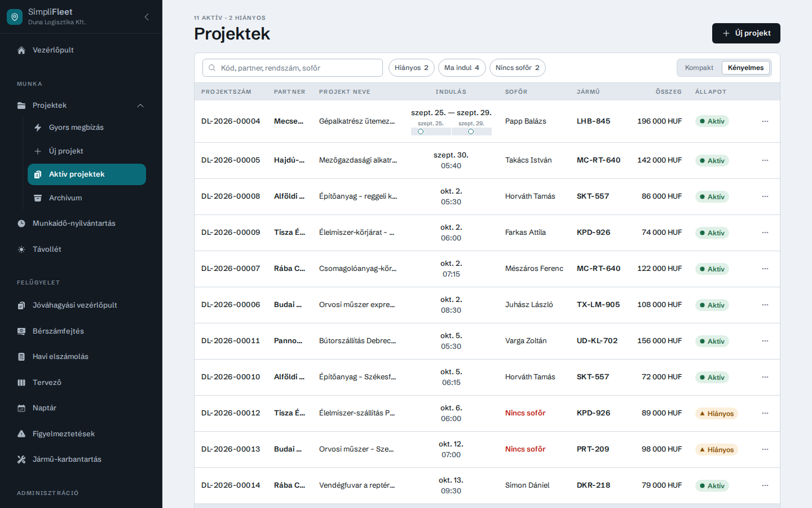This screenshot has height=508, width=812.
Task: Click driver Varga Zoltán cell
Action: click(x=526, y=341)
